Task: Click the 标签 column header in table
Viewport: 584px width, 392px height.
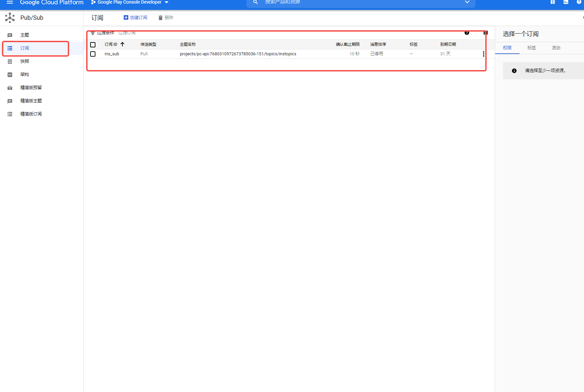Action: (414, 44)
